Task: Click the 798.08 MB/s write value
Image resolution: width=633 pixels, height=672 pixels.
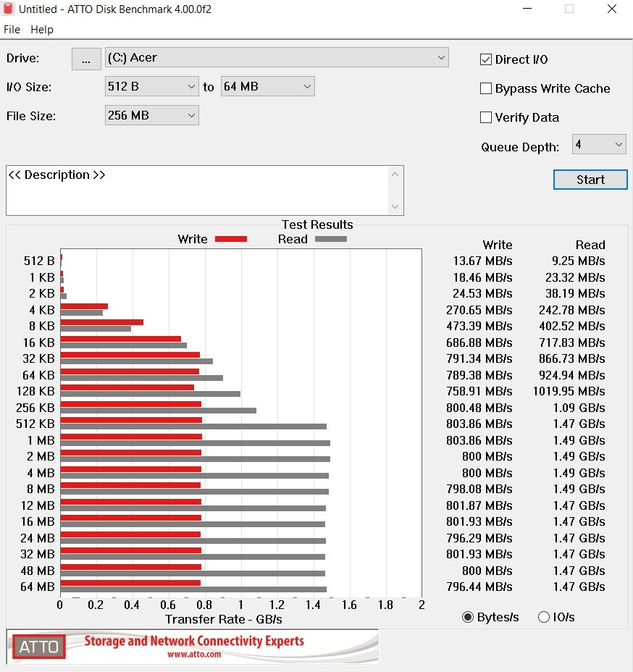Action: pos(479,489)
